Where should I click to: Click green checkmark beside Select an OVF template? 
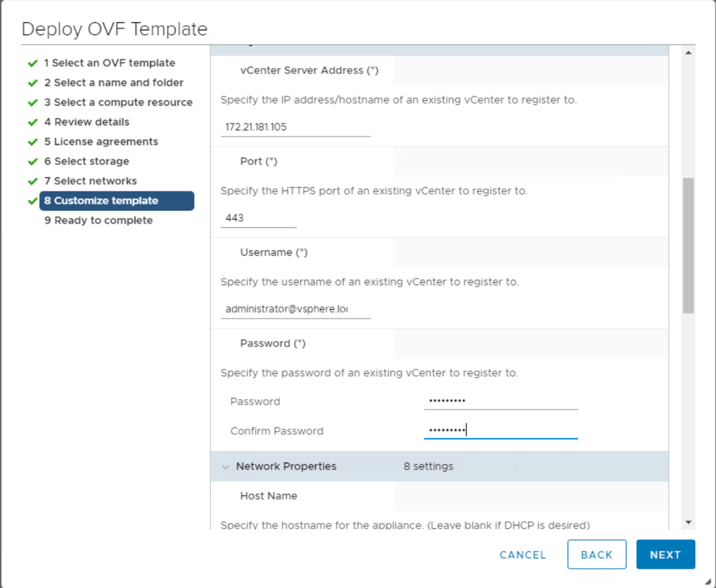[33, 63]
